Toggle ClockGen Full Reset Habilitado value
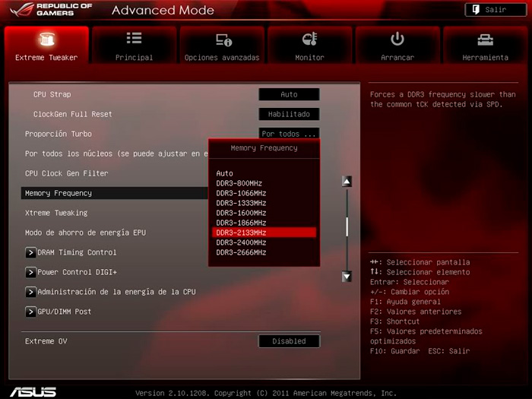 pyautogui.click(x=289, y=114)
